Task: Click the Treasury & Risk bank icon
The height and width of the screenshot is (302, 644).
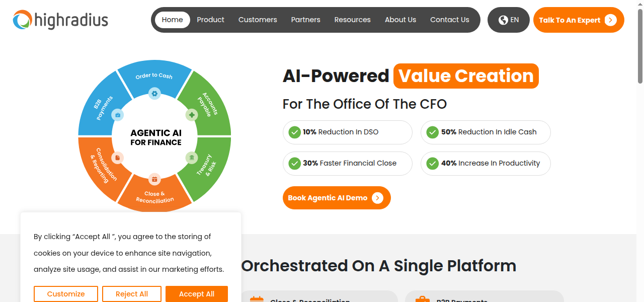Action: 191,158
